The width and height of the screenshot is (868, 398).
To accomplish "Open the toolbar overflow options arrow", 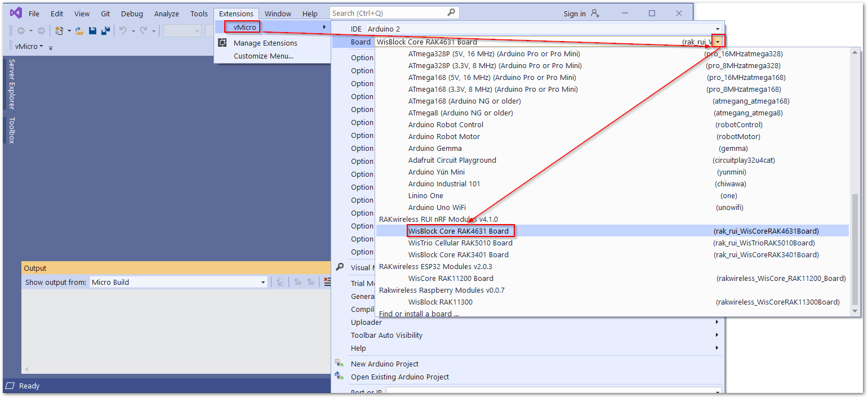I will point(51,47).
